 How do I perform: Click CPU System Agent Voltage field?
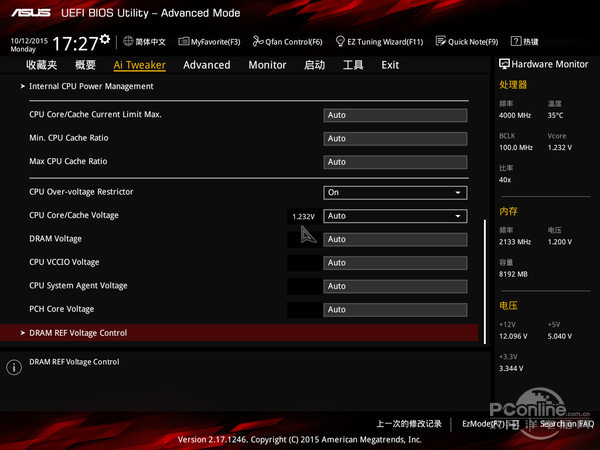click(x=395, y=286)
